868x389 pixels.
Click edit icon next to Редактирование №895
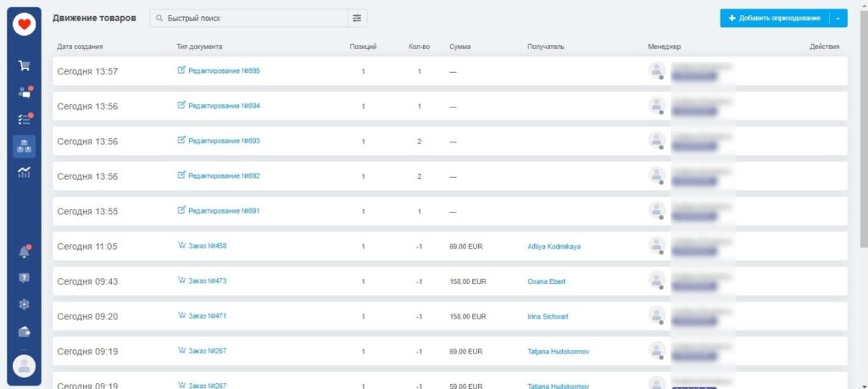pos(181,70)
